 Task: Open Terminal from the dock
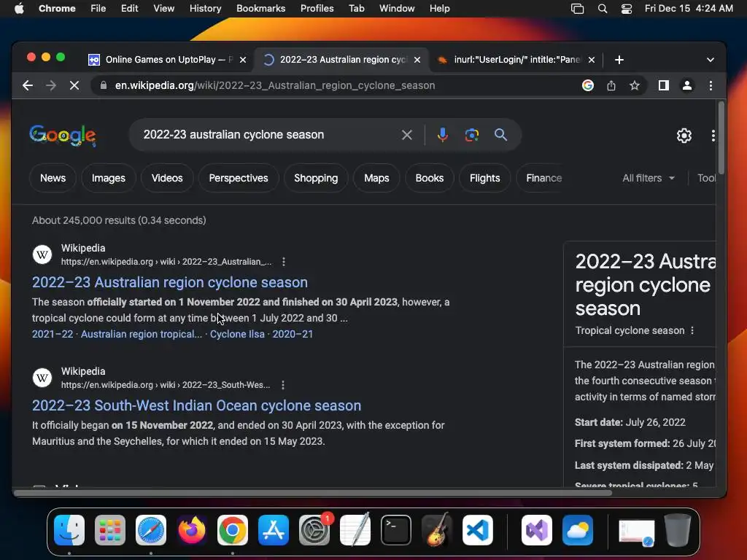(x=396, y=530)
